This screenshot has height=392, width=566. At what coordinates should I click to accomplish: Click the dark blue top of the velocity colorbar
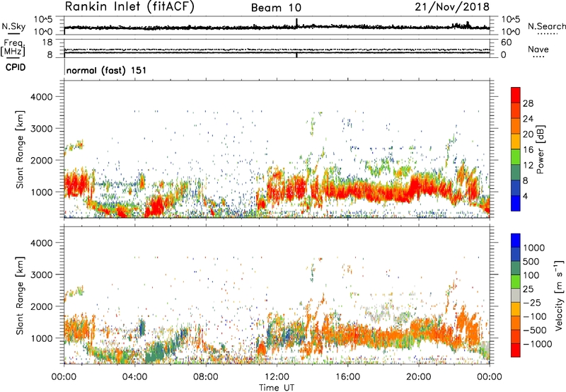[516, 241]
